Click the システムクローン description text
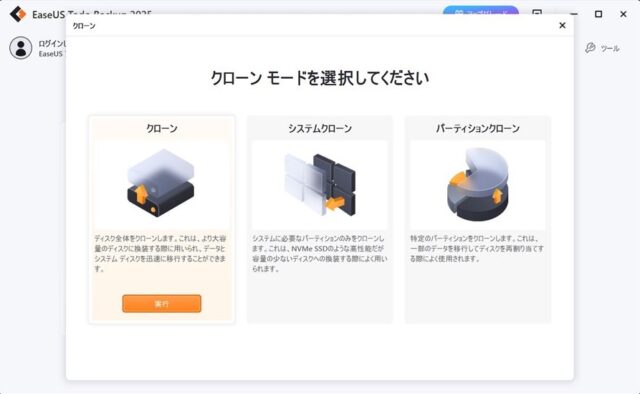The image size is (640, 394). pyautogui.click(x=320, y=254)
